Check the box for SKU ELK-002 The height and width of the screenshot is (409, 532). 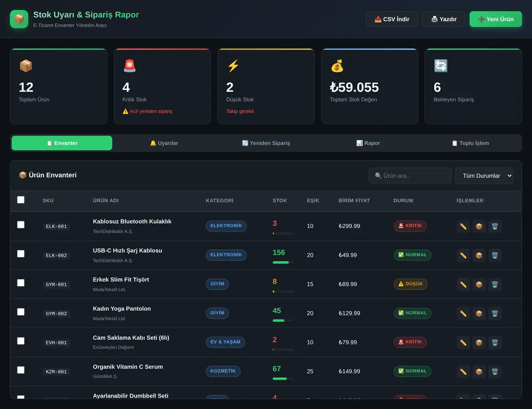tap(21, 254)
